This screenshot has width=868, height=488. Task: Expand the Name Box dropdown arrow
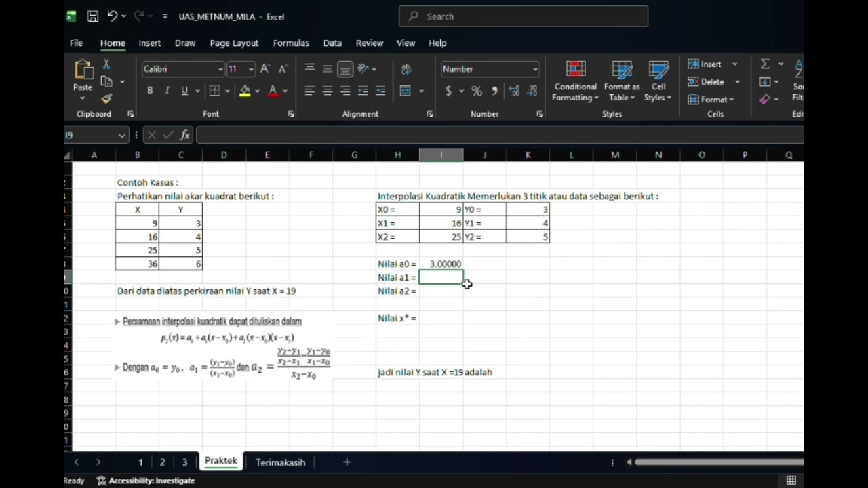(122, 135)
